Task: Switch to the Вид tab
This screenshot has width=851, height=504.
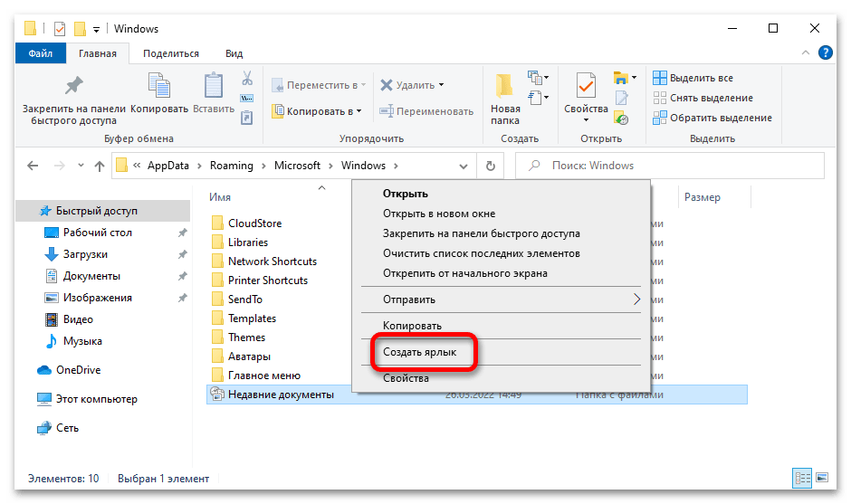Action: pyautogui.click(x=234, y=53)
